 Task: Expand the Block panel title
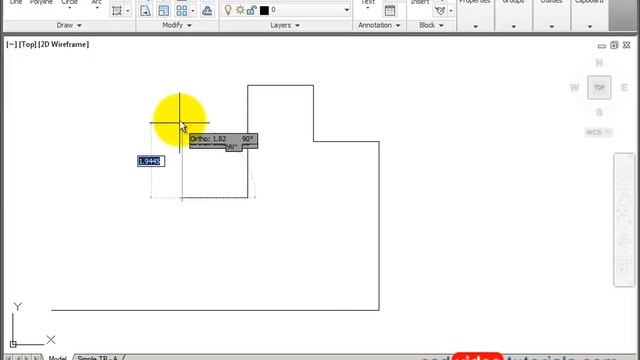click(x=431, y=25)
